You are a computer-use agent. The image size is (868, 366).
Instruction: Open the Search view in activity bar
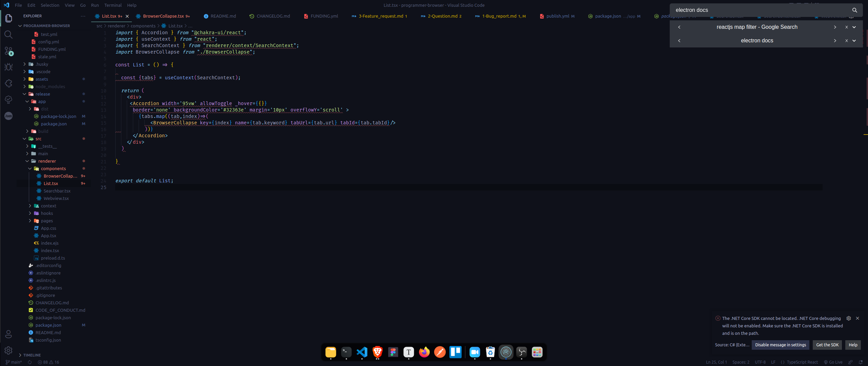pyautogui.click(x=8, y=35)
